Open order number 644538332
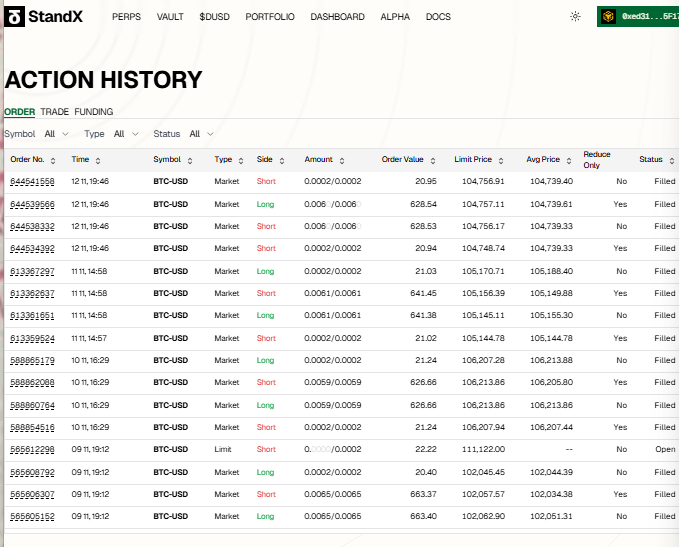 coord(32,227)
